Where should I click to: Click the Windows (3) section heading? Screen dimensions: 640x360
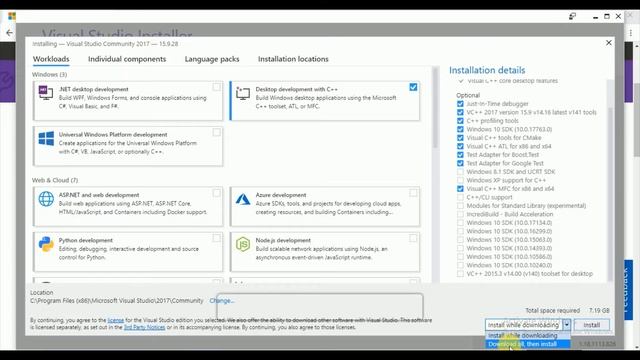[49, 75]
